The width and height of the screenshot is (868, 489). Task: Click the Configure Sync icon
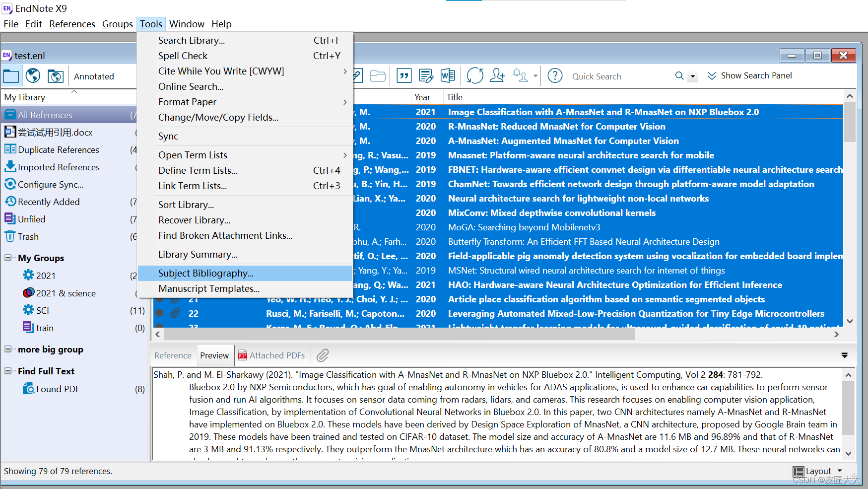point(10,184)
